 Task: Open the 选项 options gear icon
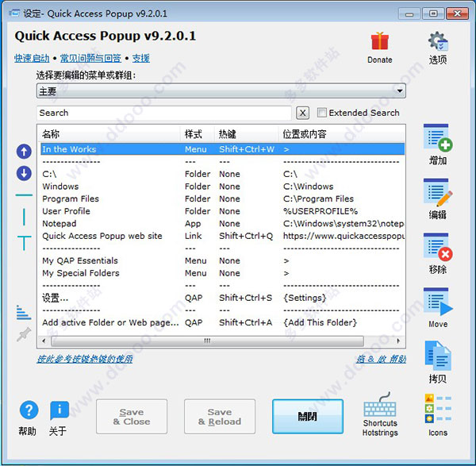(x=437, y=40)
